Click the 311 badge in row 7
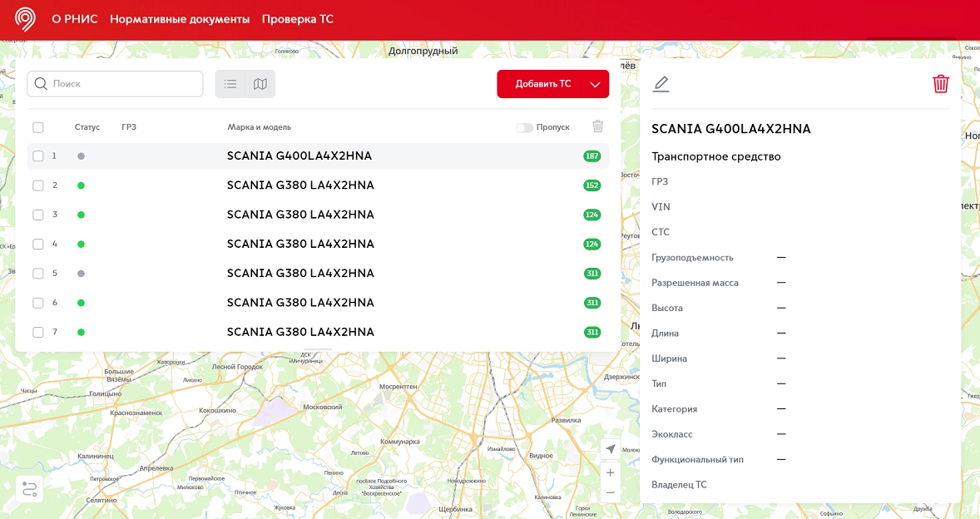Image resolution: width=980 pixels, height=519 pixels. (x=591, y=332)
